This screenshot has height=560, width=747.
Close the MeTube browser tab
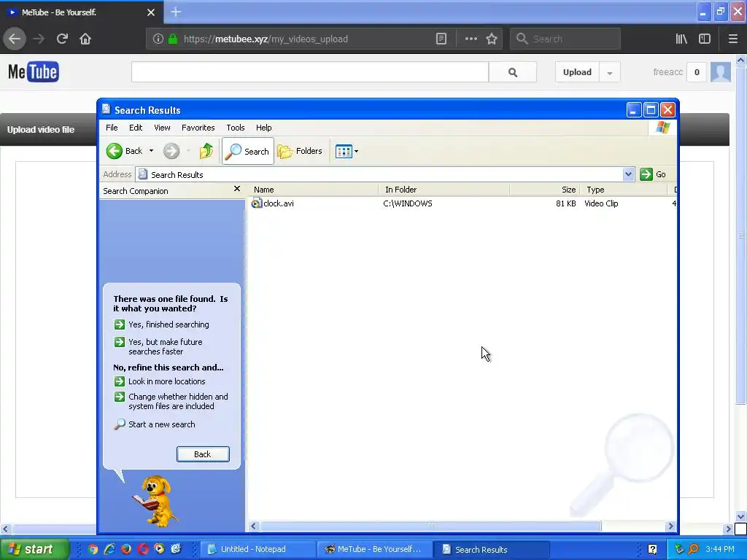(x=150, y=12)
